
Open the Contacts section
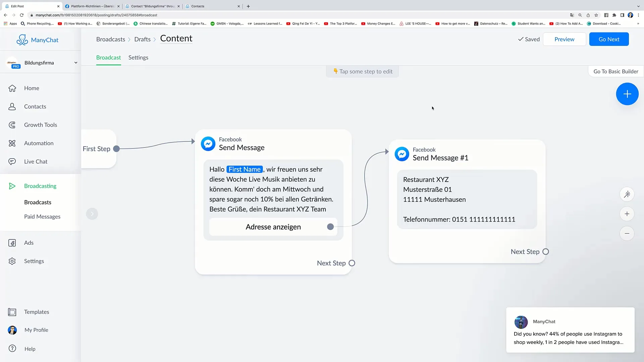click(x=35, y=106)
